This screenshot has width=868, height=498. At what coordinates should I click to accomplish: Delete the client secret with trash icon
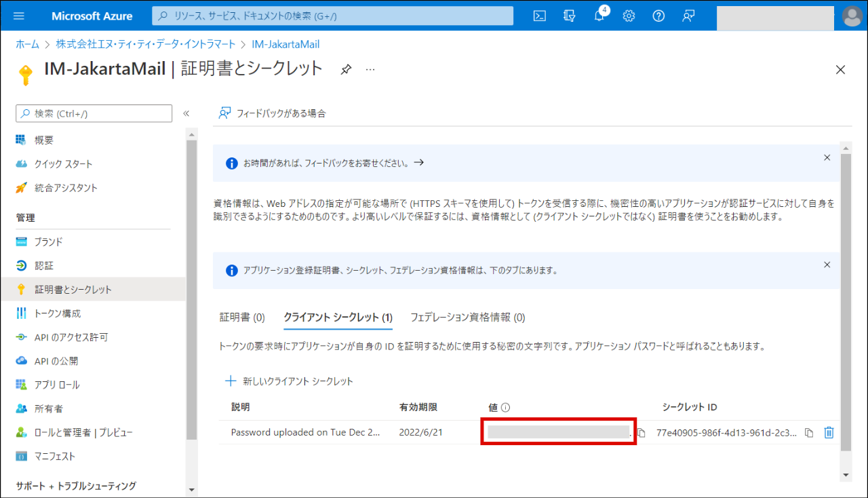click(829, 433)
